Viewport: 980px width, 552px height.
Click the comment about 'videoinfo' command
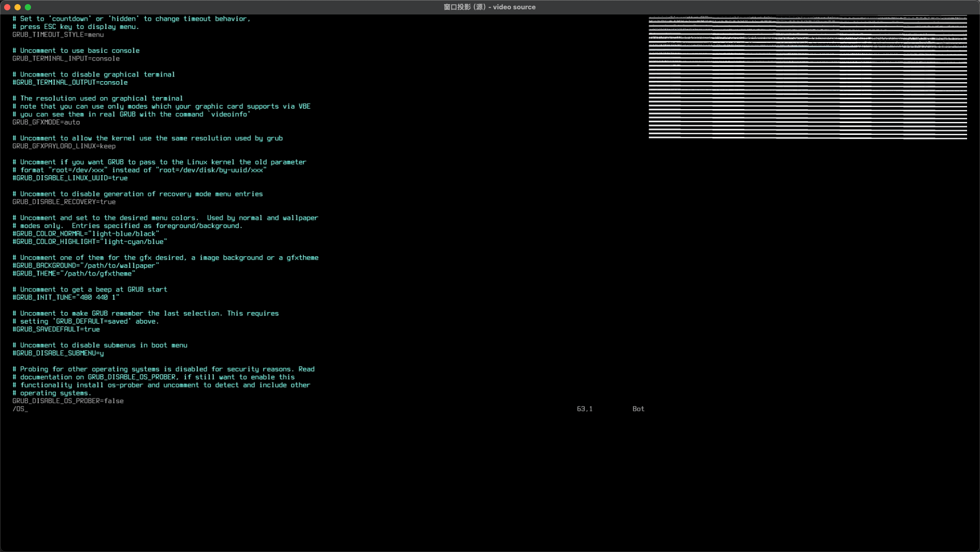click(x=131, y=114)
